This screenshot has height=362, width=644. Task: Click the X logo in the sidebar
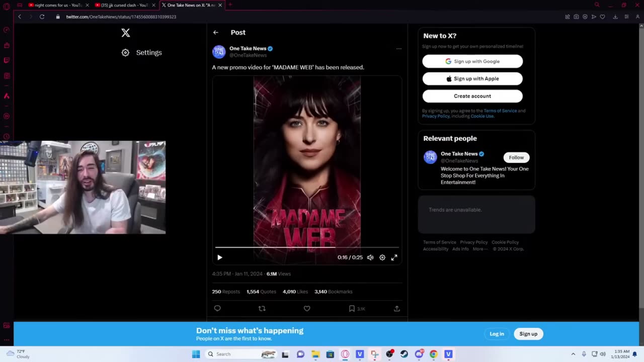click(126, 33)
